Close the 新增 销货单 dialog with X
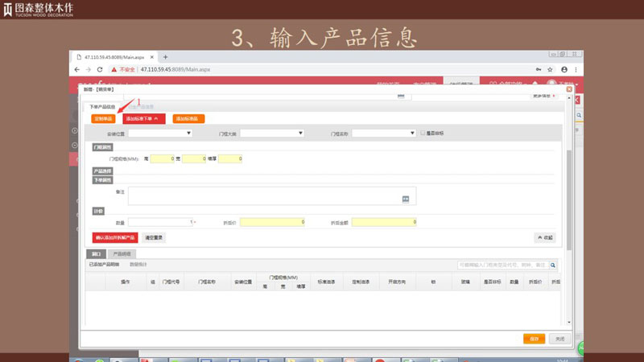Image resolution: width=644 pixels, height=362 pixels. [x=569, y=88]
